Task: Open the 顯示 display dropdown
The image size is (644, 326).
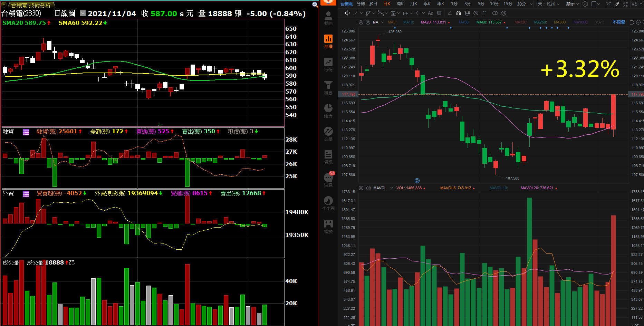Action: pyautogui.click(x=572, y=4)
